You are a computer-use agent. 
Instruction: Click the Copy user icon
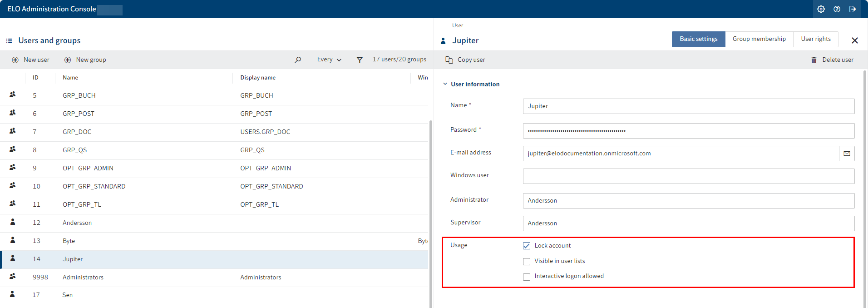coord(449,60)
